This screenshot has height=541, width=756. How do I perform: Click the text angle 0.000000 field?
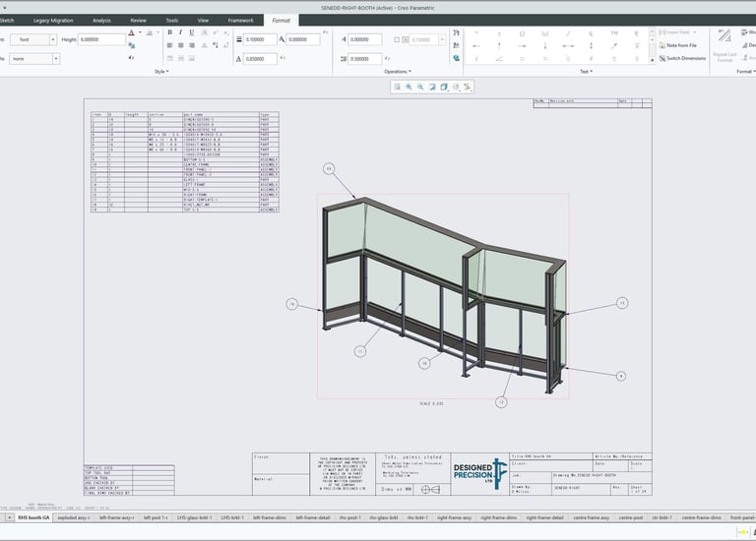365,39
